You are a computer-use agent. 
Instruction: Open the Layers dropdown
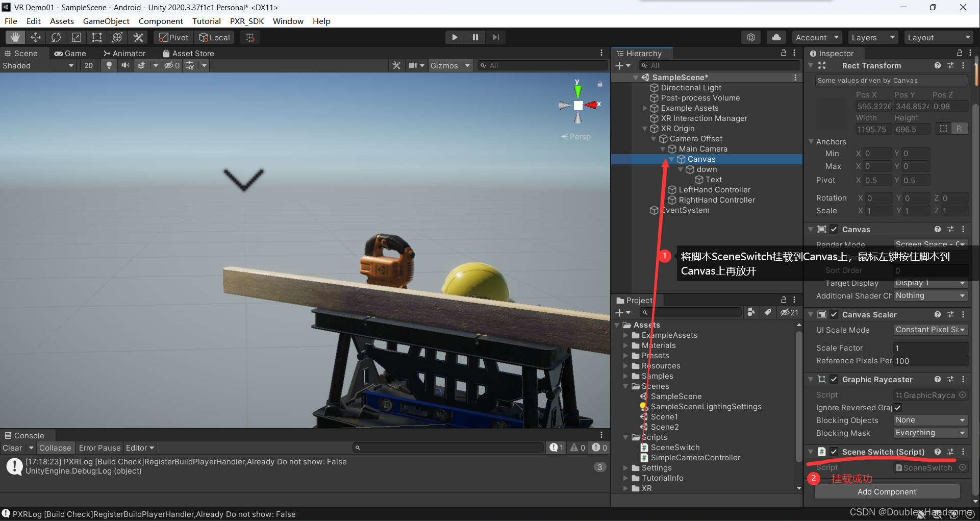(x=872, y=37)
